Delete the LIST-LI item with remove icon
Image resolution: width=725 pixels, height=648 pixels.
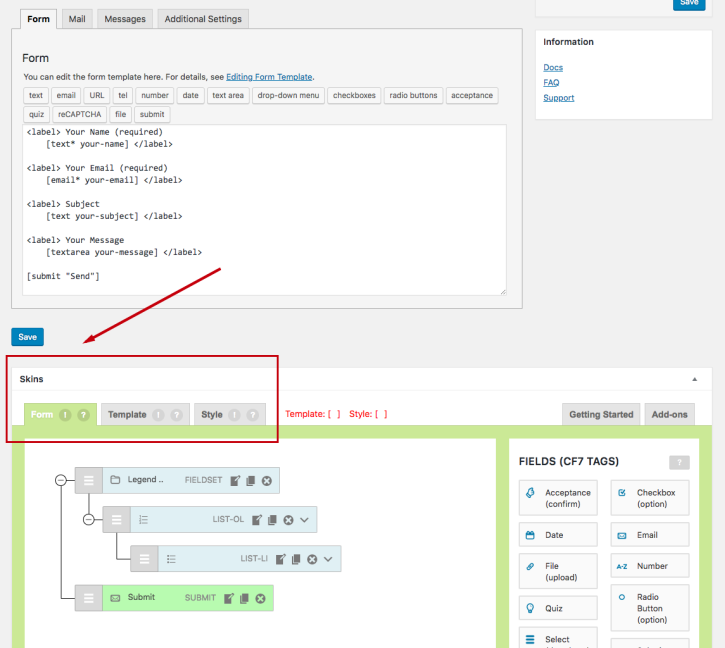click(x=312, y=559)
